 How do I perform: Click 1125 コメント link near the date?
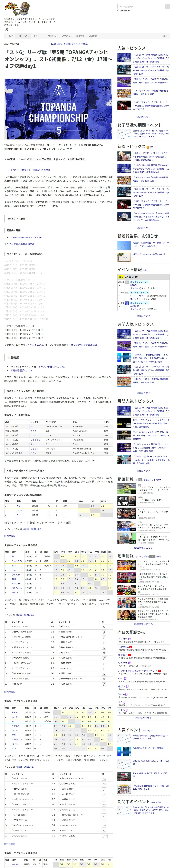[x=58, y=44]
